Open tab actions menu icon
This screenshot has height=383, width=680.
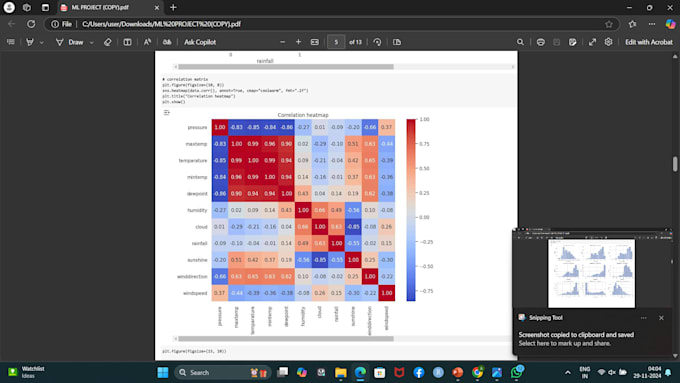(x=45, y=7)
